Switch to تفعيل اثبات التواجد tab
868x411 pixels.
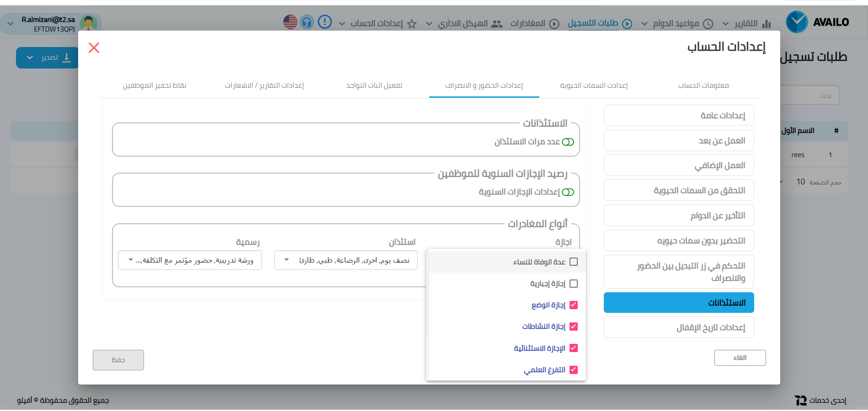point(374,85)
